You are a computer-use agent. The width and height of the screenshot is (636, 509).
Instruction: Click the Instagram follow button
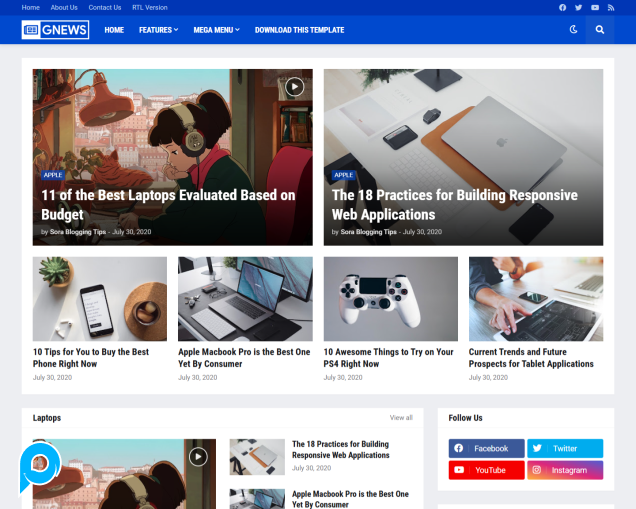(x=565, y=470)
